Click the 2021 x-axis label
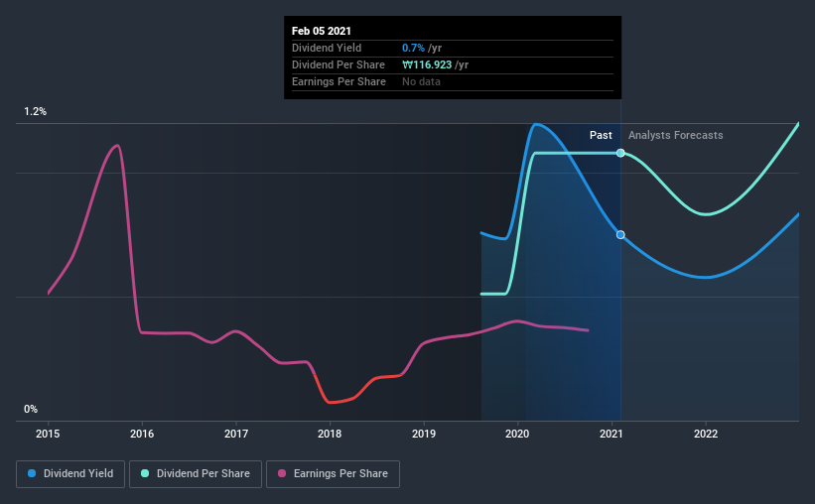 pyautogui.click(x=611, y=434)
